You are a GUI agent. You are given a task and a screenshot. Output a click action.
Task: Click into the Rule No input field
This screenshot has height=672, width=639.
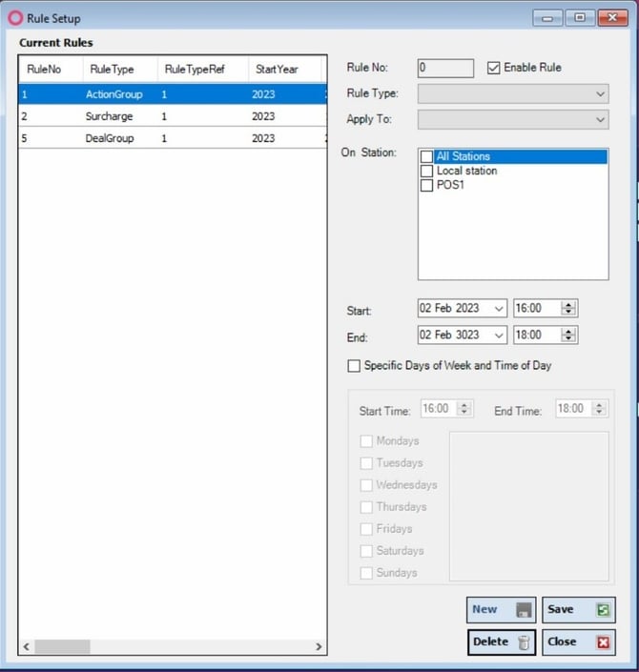coord(445,68)
